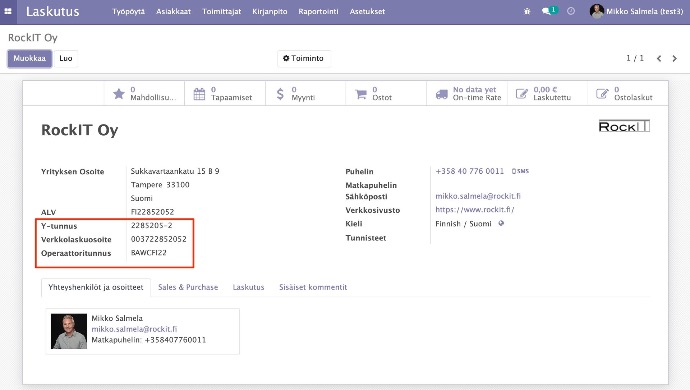Open the Työpöytä menu
690x390 pixels.
pos(128,11)
